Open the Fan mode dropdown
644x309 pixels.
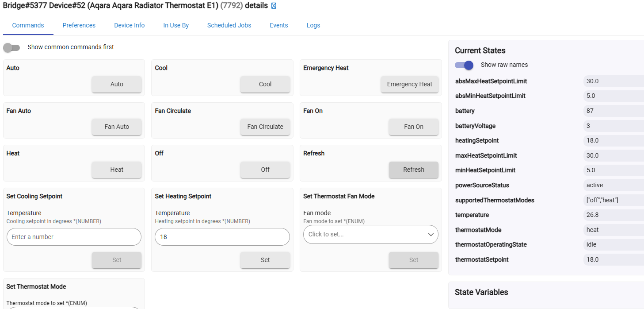(370, 235)
